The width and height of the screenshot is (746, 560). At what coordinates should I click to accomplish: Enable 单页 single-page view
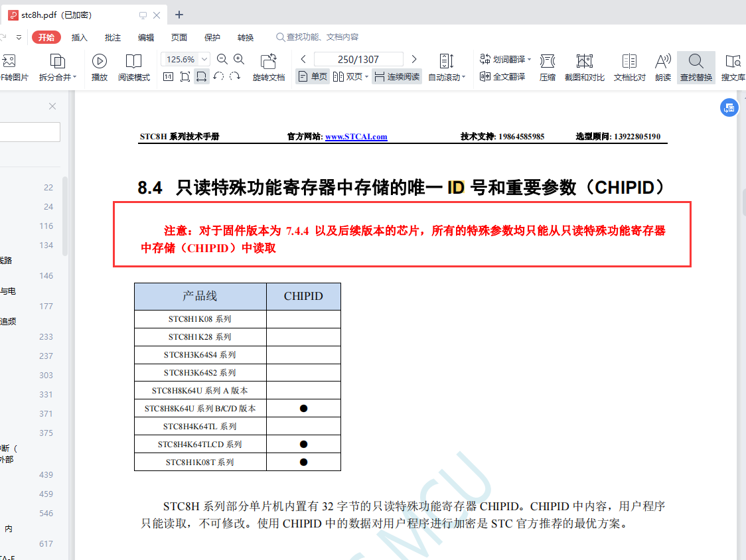click(x=312, y=76)
